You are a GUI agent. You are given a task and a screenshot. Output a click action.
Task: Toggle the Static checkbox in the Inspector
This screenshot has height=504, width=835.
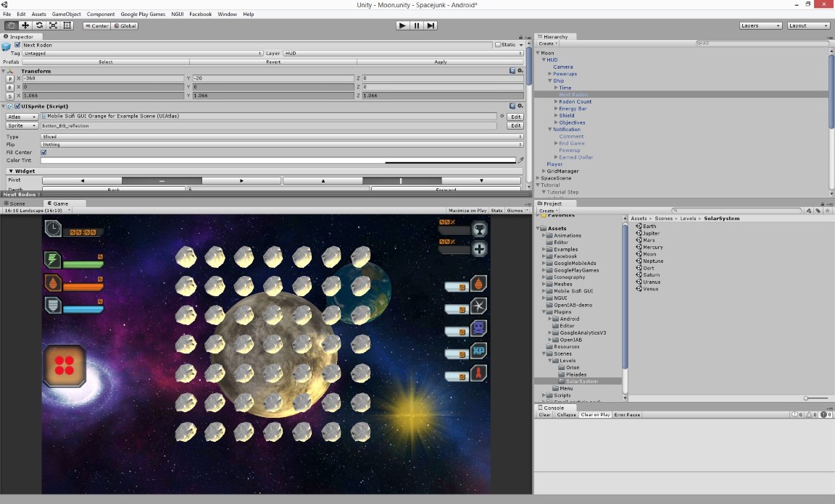[x=497, y=45]
